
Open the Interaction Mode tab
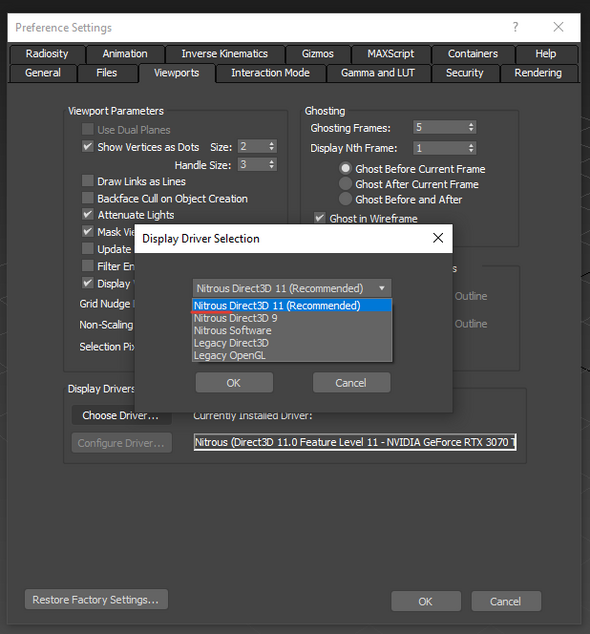pos(270,73)
